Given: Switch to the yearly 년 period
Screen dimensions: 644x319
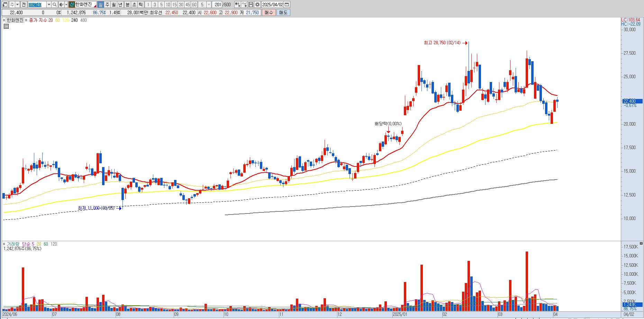Looking at the screenshot, I should (120, 4).
